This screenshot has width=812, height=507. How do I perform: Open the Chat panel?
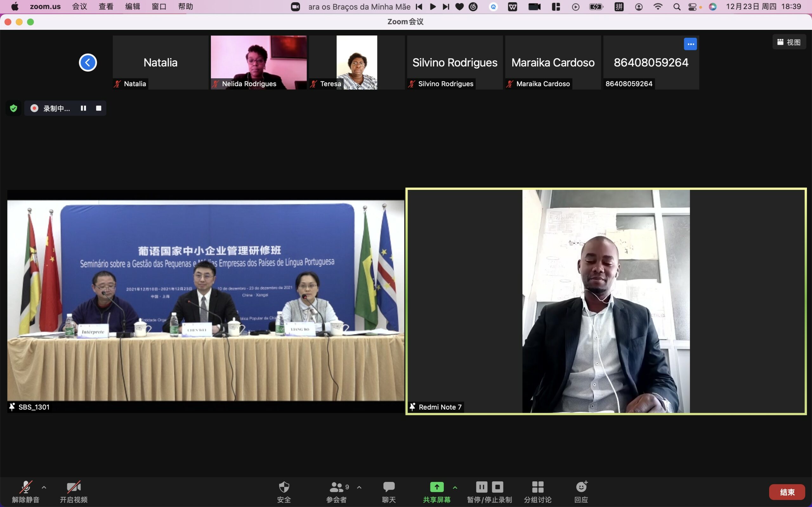[x=389, y=487]
